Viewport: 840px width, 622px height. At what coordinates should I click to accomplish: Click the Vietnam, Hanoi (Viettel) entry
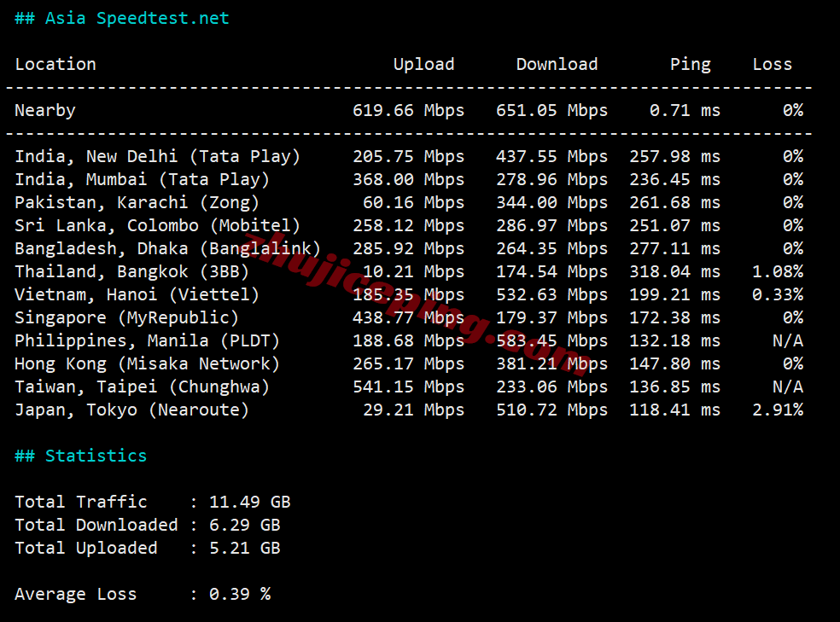(137, 294)
